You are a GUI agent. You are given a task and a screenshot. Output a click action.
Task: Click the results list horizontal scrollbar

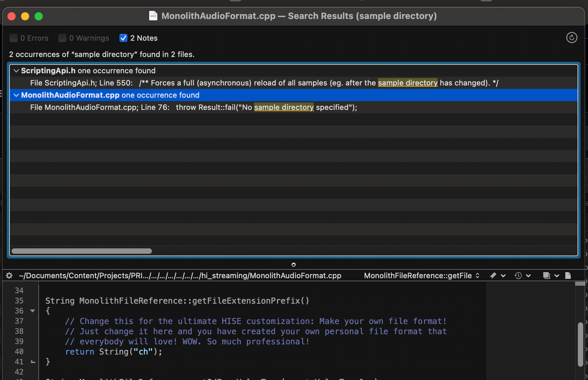[x=82, y=251]
